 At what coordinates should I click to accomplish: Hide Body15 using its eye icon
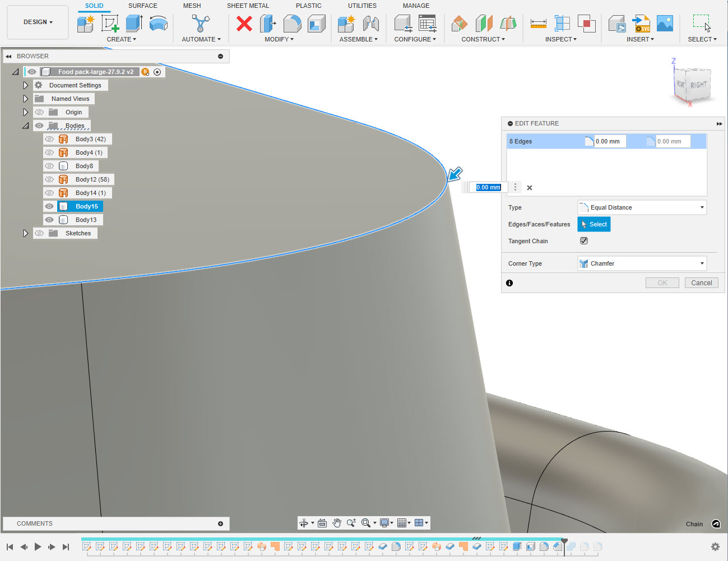tap(49, 206)
